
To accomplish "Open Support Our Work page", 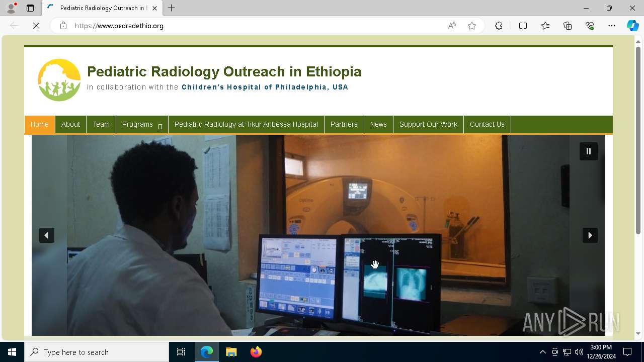I will 429,124.
